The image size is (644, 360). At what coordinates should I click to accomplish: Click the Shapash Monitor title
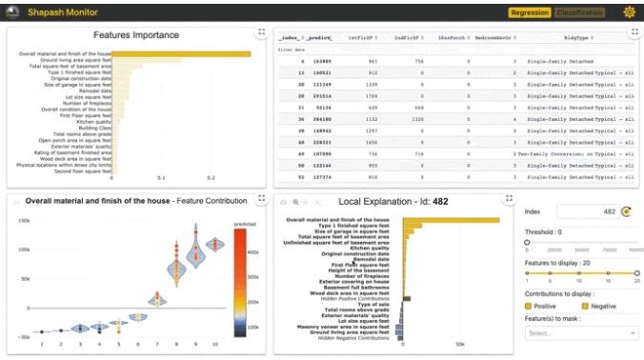(x=63, y=12)
